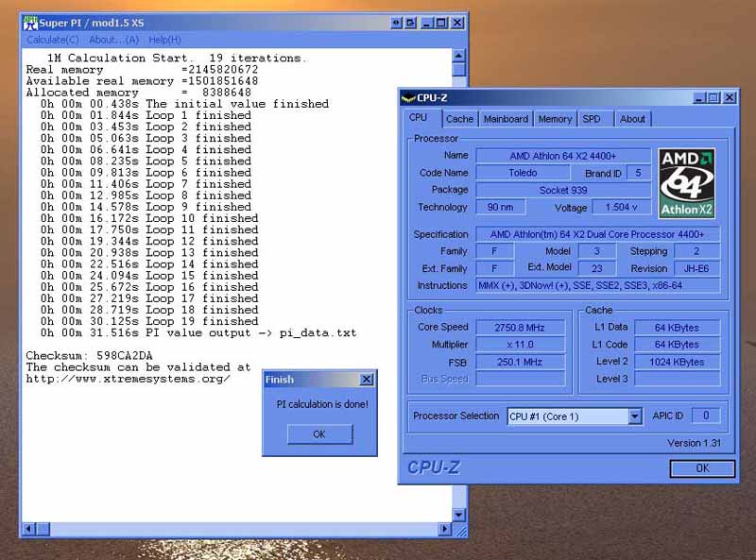756x560 pixels.
Task: Maximize the Super PI window
Action: [x=441, y=23]
